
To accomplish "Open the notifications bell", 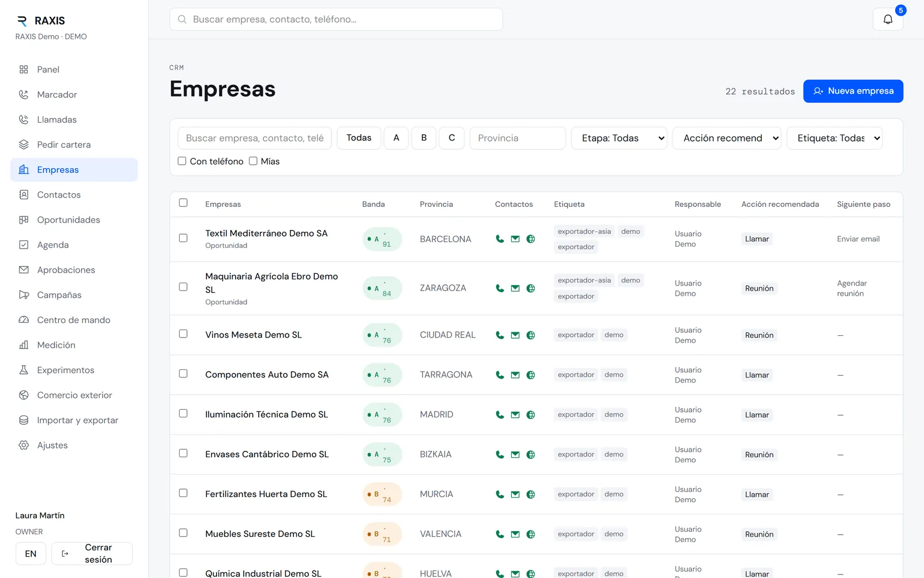I will [888, 19].
